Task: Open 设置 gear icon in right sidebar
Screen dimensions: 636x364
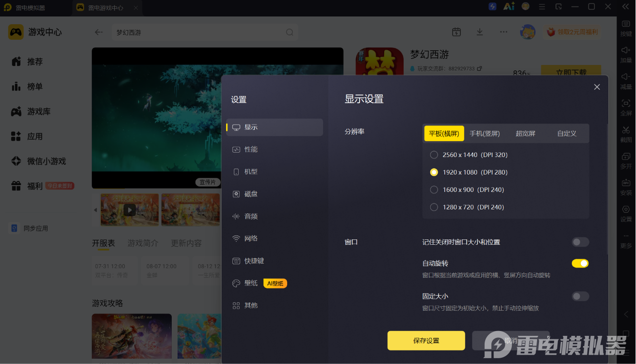Action: click(626, 209)
